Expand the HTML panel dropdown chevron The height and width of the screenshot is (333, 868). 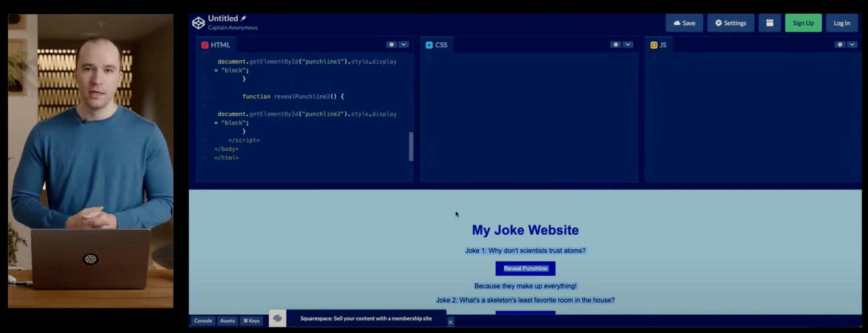pos(403,44)
